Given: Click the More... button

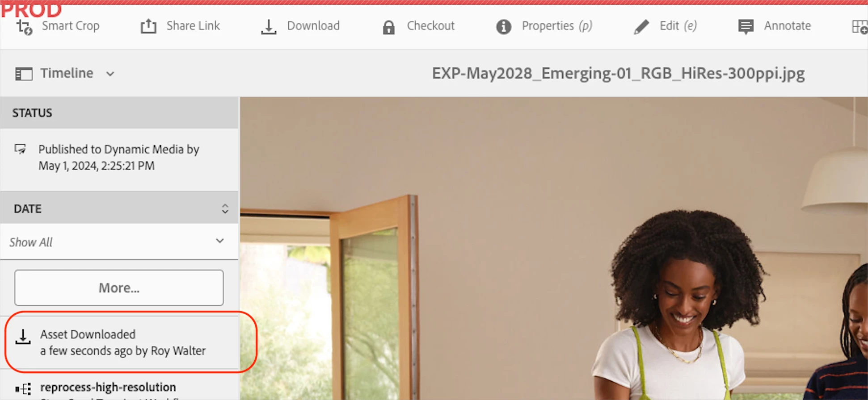Looking at the screenshot, I should click(119, 287).
